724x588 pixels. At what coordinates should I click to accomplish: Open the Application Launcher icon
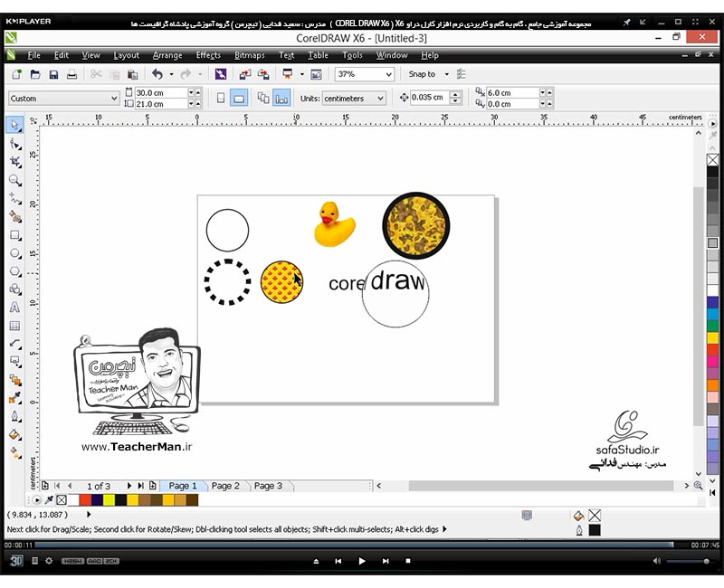click(x=288, y=74)
